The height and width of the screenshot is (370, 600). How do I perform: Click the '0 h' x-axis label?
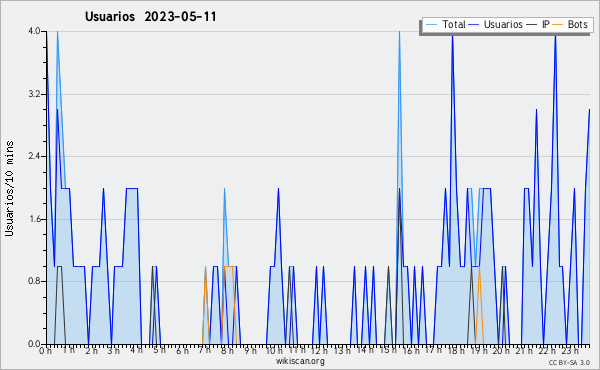(46, 350)
